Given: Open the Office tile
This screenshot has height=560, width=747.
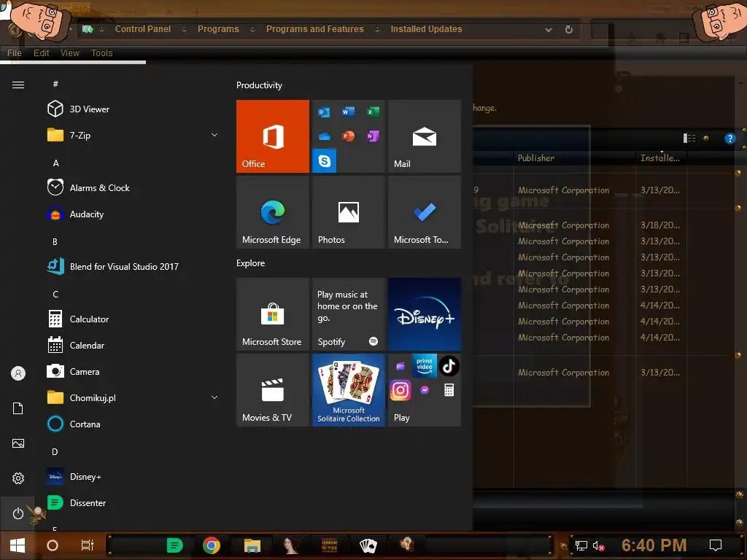Looking at the screenshot, I should point(273,136).
